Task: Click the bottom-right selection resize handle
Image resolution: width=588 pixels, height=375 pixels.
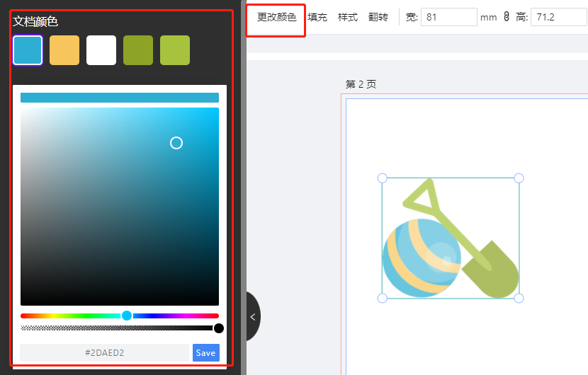Action: [x=519, y=299]
